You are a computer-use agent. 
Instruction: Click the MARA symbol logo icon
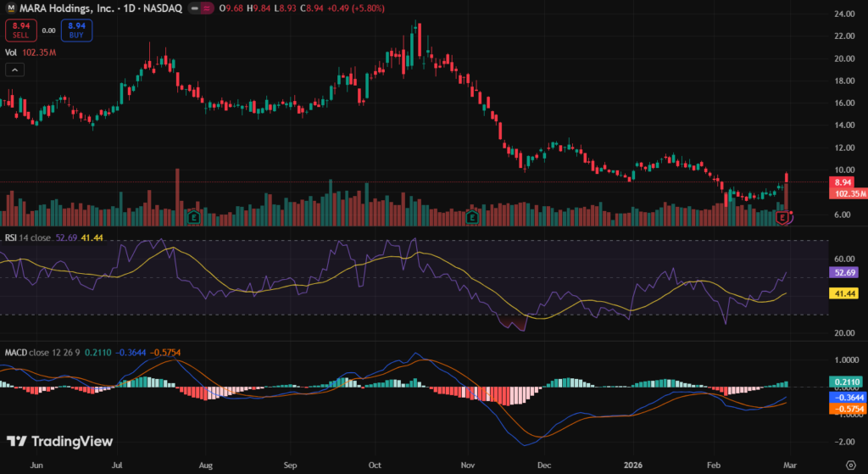tap(12, 9)
